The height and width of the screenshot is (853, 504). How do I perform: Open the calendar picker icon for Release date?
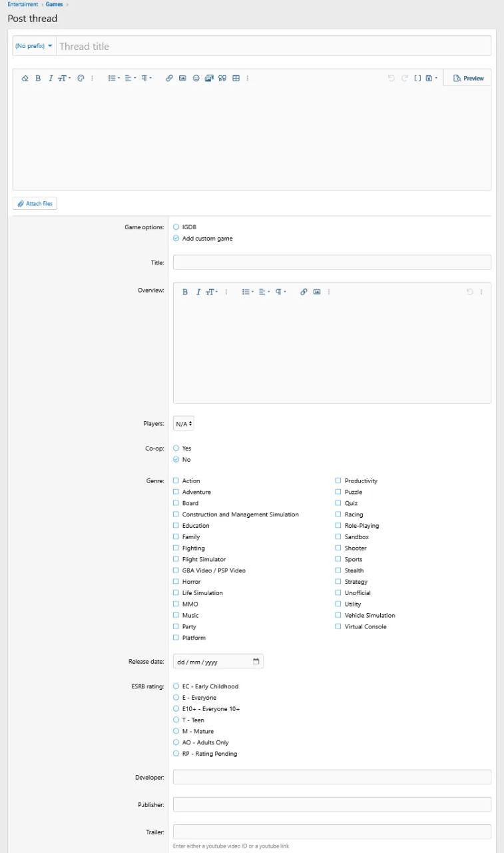(x=256, y=662)
